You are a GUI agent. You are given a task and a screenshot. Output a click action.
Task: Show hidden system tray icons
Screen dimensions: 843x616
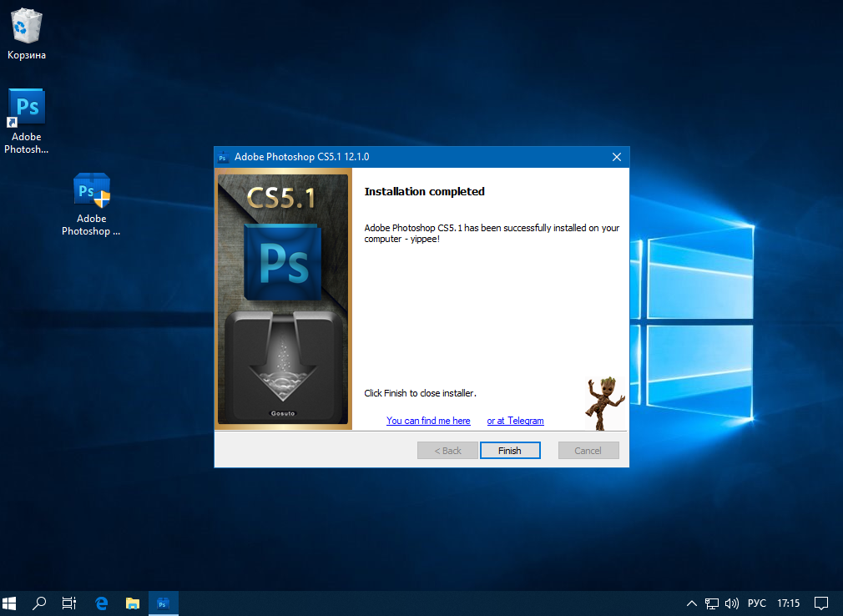(692, 603)
